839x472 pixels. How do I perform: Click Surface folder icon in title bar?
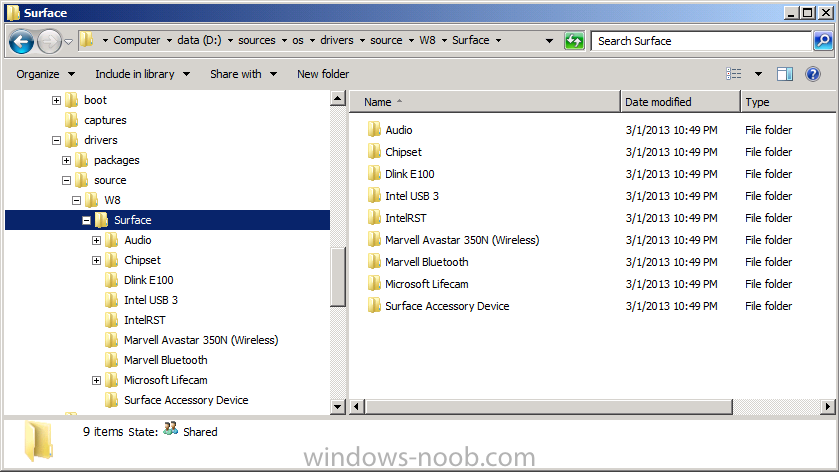click(13, 12)
